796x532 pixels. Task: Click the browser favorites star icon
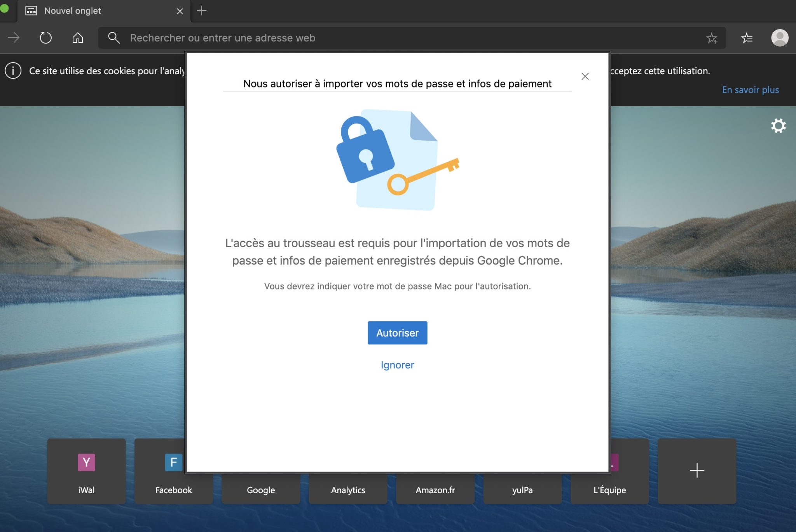712,37
